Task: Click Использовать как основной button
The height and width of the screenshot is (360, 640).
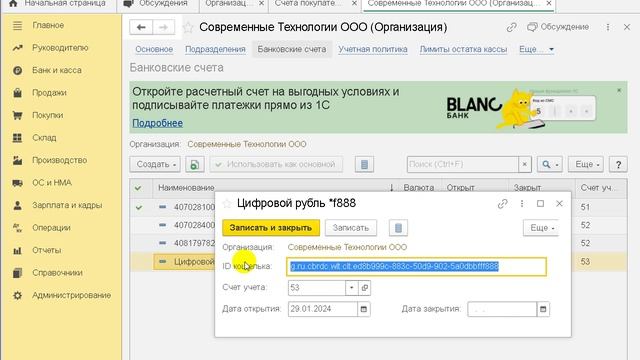Action: click(x=276, y=164)
